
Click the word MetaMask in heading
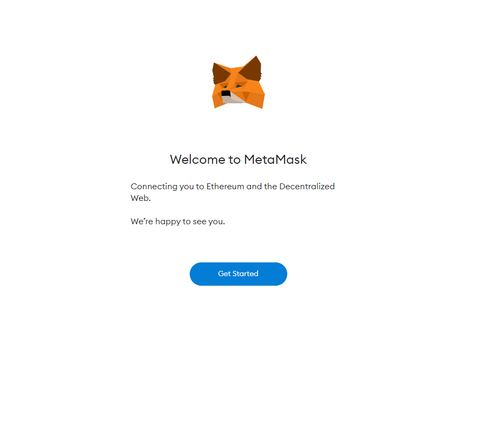click(x=275, y=160)
